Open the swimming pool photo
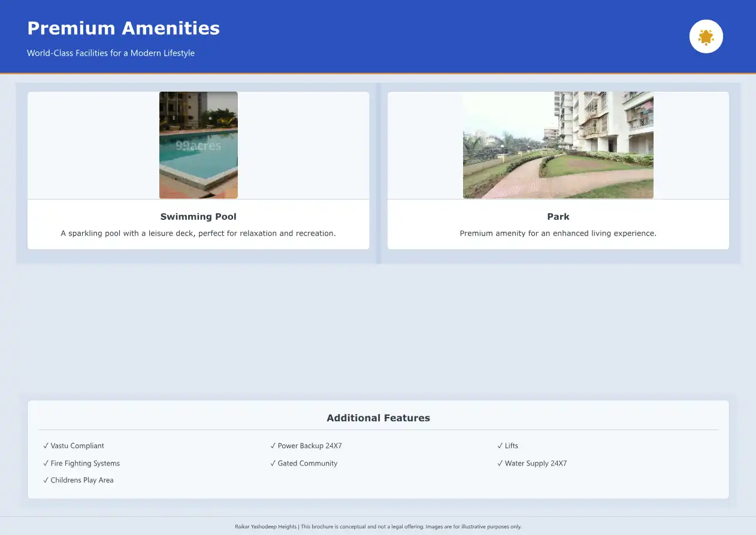756x535 pixels. pyautogui.click(x=198, y=145)
